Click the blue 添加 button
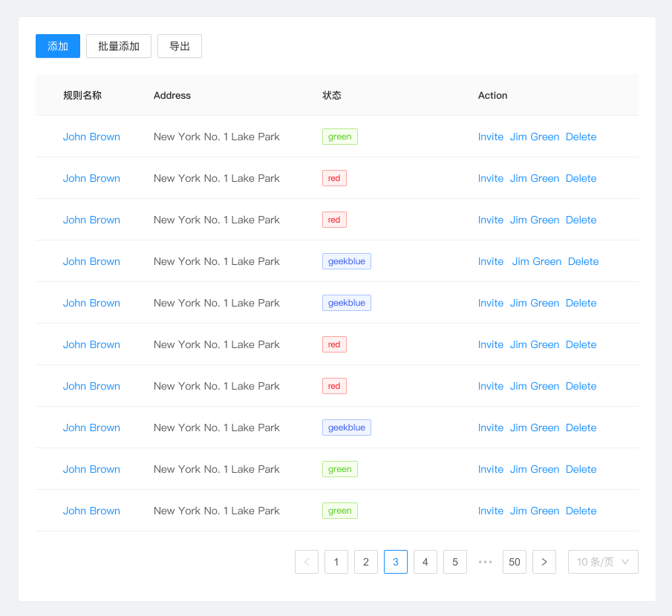672x616 pixels. [58, 46]
